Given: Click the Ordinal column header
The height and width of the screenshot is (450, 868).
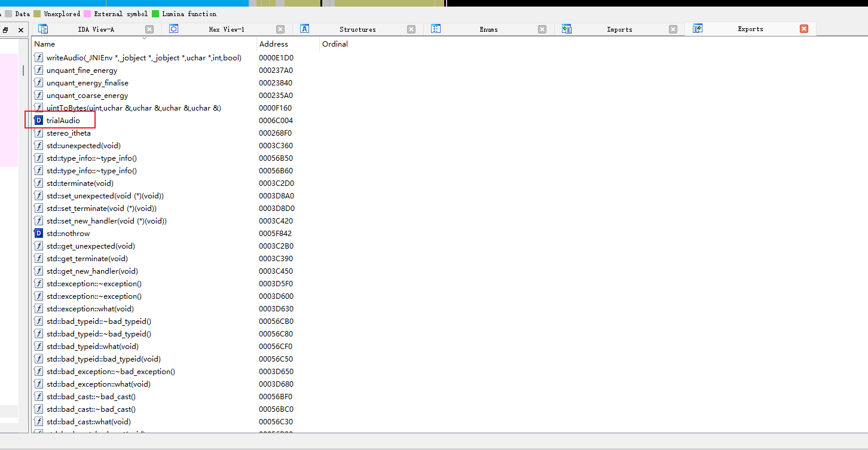Looking at the screenshot, I should click(x=335, y=44).
